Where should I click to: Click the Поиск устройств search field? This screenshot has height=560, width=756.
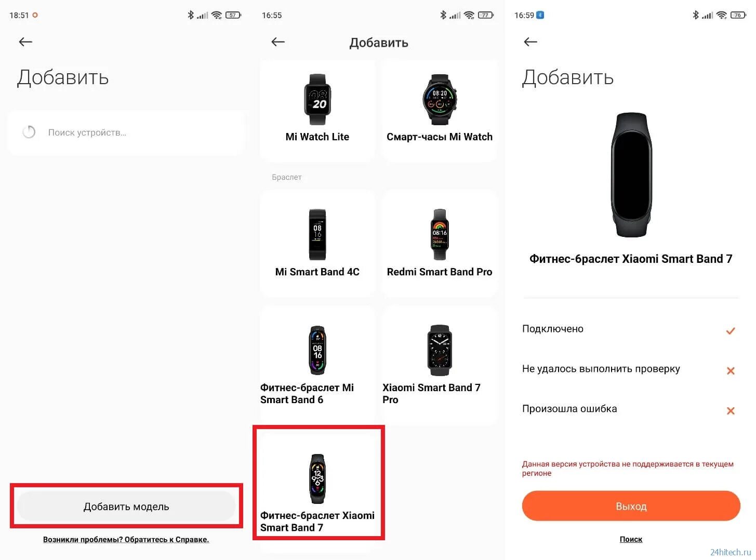pos(126,132)
